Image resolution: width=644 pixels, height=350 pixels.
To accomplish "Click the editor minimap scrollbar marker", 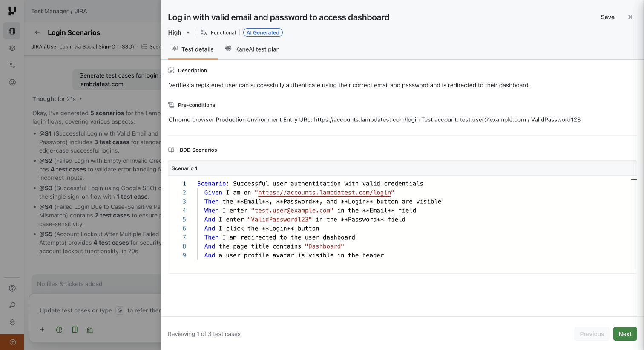I will click(634, 180).
